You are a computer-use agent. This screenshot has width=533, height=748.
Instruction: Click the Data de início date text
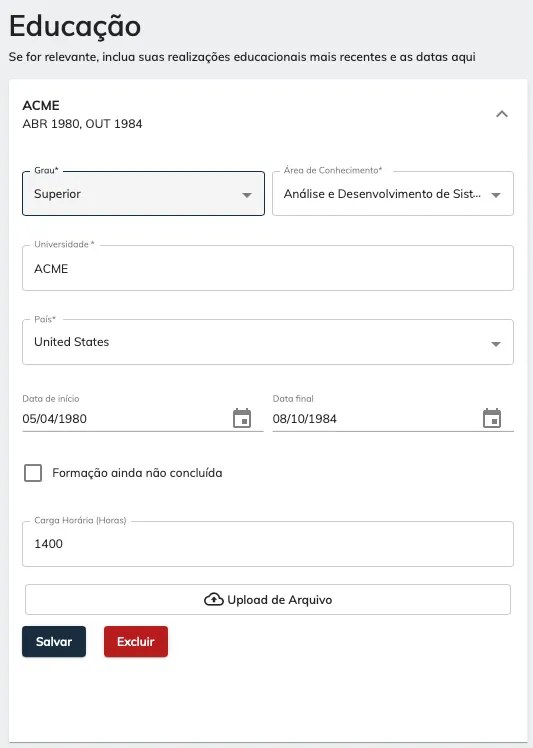(54, 419)
